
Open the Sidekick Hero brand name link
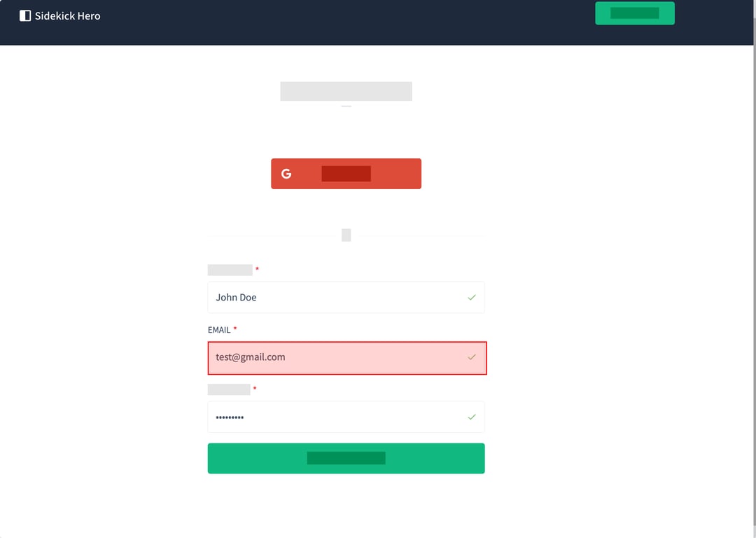[x=67, y=15]
